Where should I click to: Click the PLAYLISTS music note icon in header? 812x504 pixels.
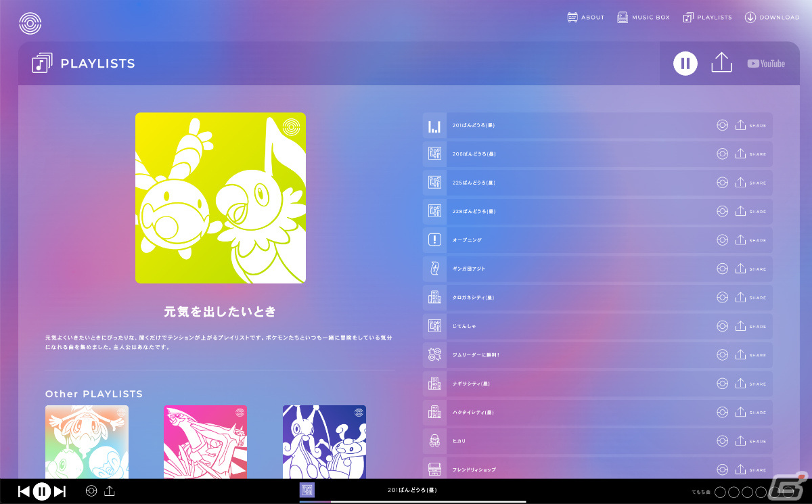pyautogui.click(x=42, y=63)
